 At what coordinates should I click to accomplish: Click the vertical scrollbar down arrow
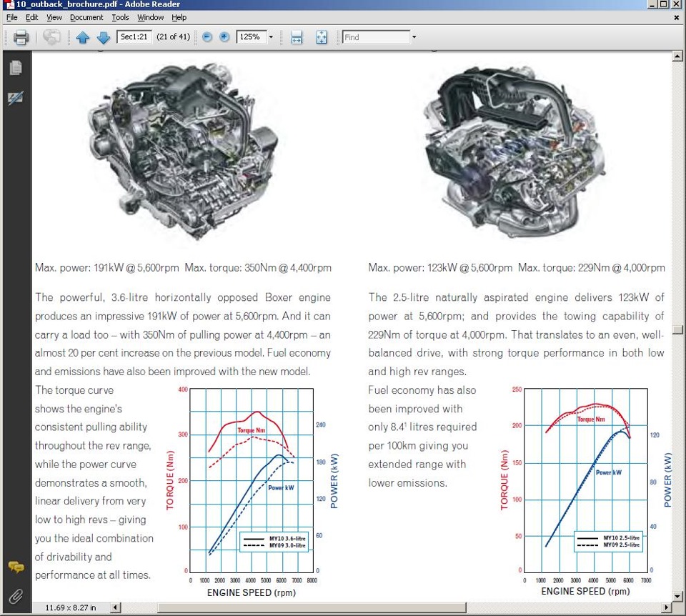677,596
